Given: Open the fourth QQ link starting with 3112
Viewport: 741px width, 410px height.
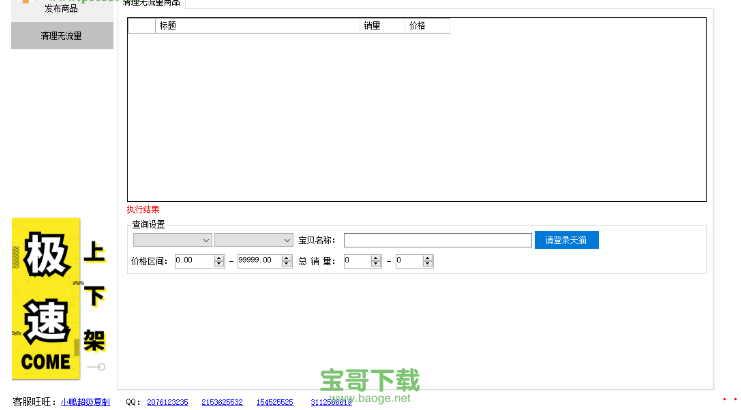Looking at the screenshot, I should click(x=331, y=402).
